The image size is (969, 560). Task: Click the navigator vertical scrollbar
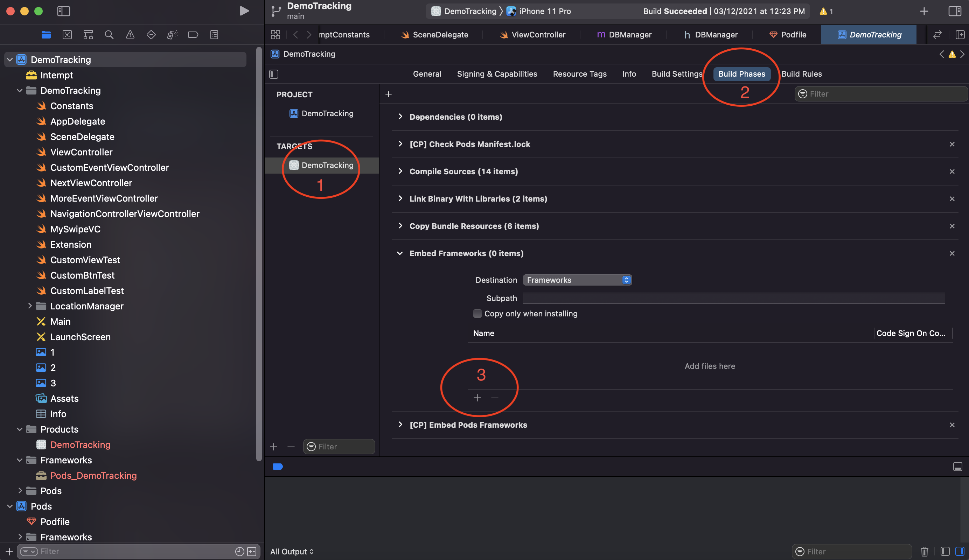point(259,254)
